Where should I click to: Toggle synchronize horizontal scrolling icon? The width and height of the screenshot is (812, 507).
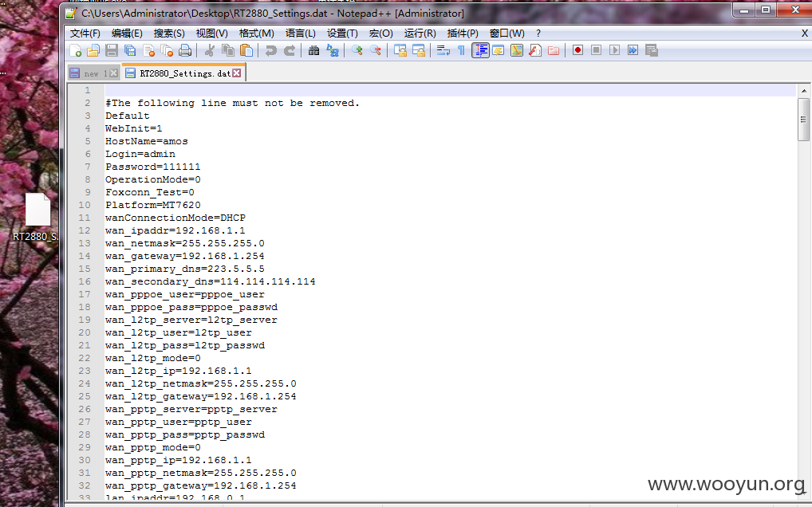(419, 50)
